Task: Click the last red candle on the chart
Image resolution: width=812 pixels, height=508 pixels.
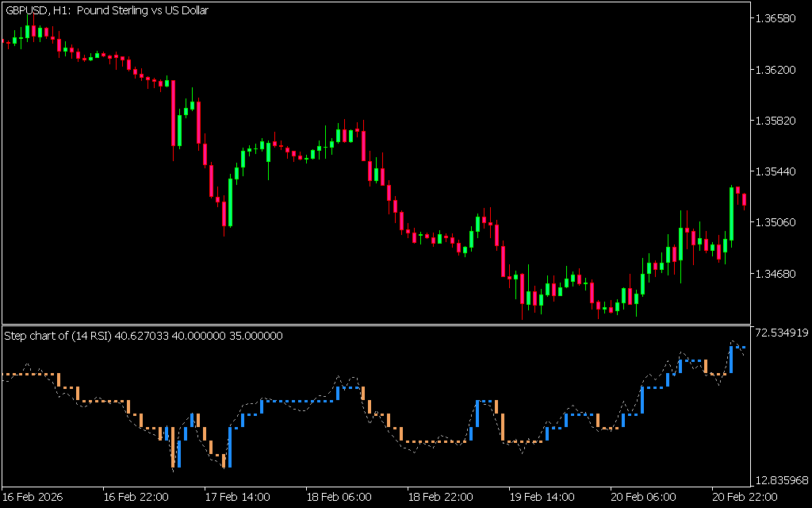Action: tap(744, 199)
